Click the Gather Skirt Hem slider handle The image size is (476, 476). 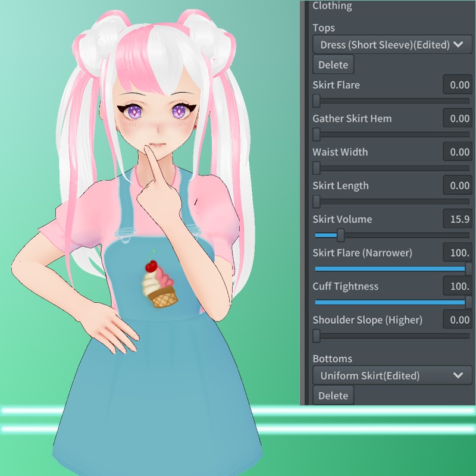(x=318, y=134)
